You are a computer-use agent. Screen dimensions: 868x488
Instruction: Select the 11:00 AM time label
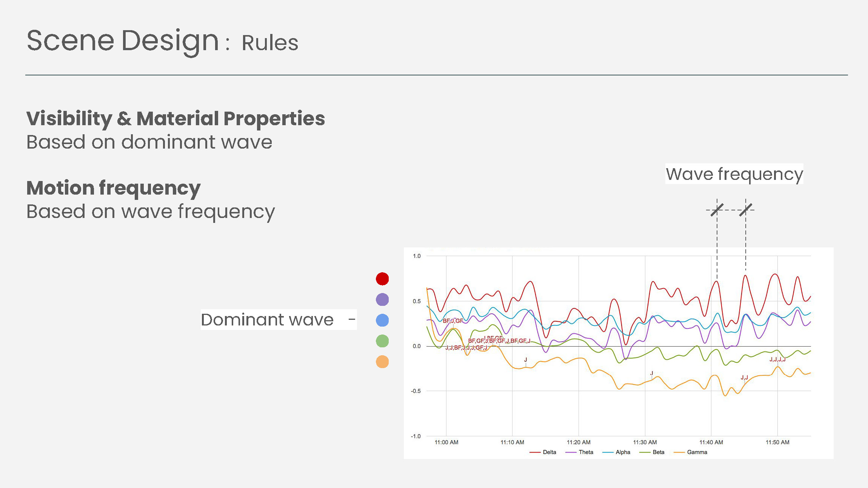pyautogui.click(x=446, y=442)
